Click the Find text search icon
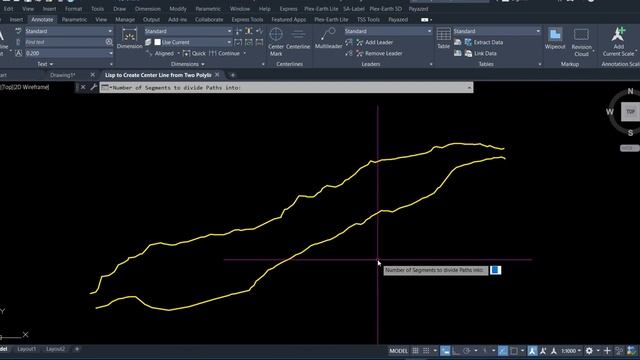 [x=109, y=42]
